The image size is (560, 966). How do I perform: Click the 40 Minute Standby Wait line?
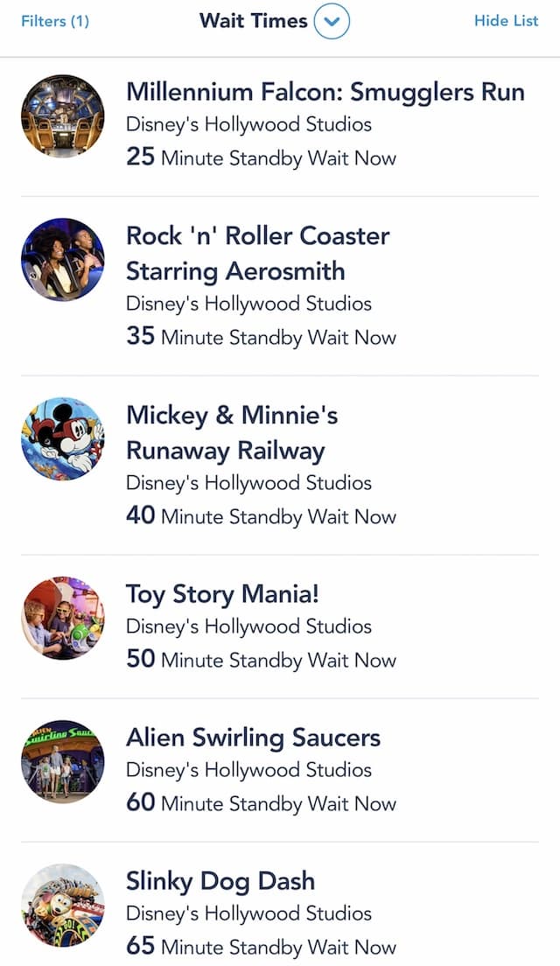click(x=262, y=515)
